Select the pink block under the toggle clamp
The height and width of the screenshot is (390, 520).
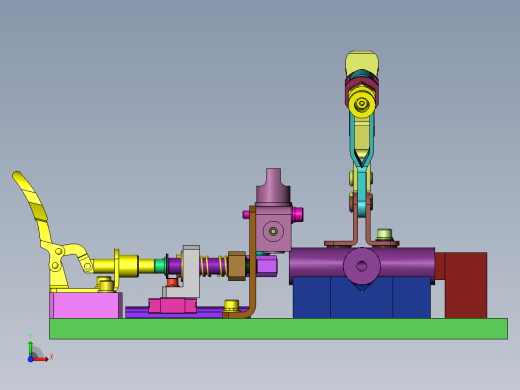[86, 305]
